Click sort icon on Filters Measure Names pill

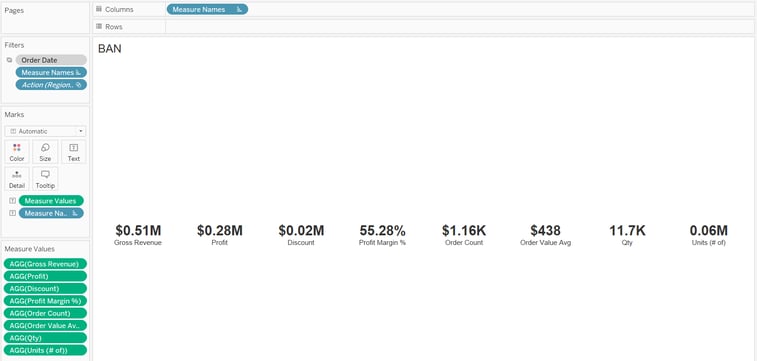(79, 72)
